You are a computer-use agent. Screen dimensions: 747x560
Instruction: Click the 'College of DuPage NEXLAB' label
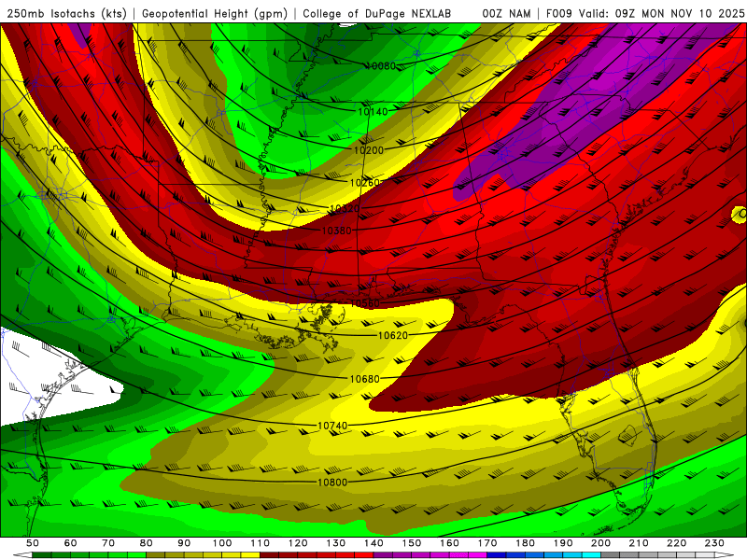pos(377,13)
